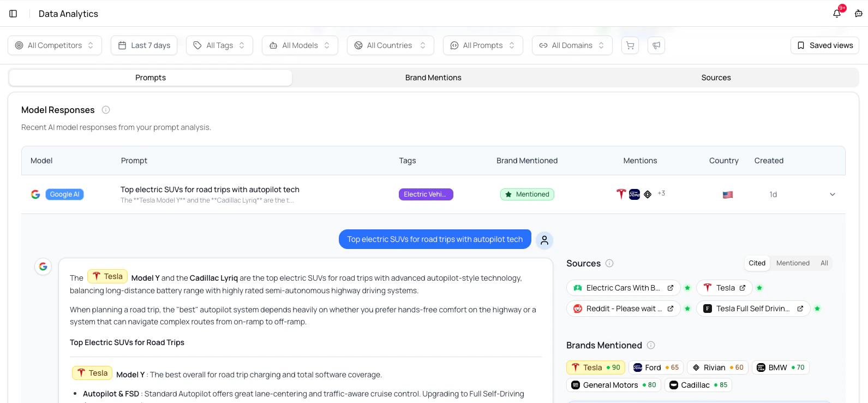Click the Data Analytics page title
The width and height of the screenshot is (868, 403).
pos(68,14)
